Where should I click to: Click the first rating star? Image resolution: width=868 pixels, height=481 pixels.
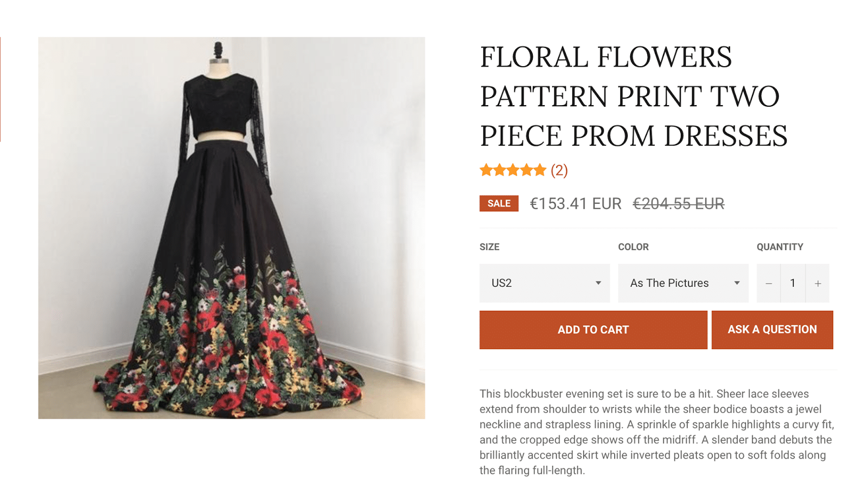pyautogui.click(x=486, y=171)
